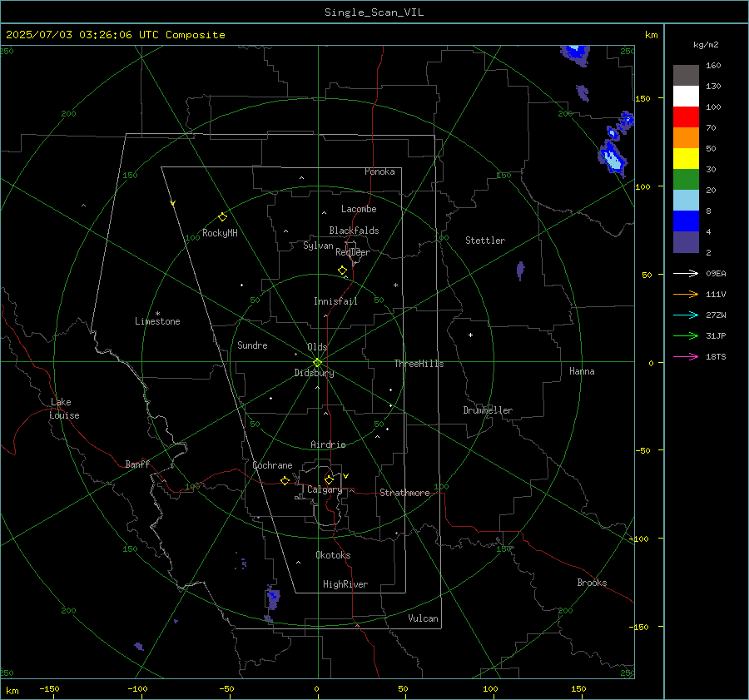749x700 pixels.
Task: Click the ThreeHills label
Action: click(419, 364)
